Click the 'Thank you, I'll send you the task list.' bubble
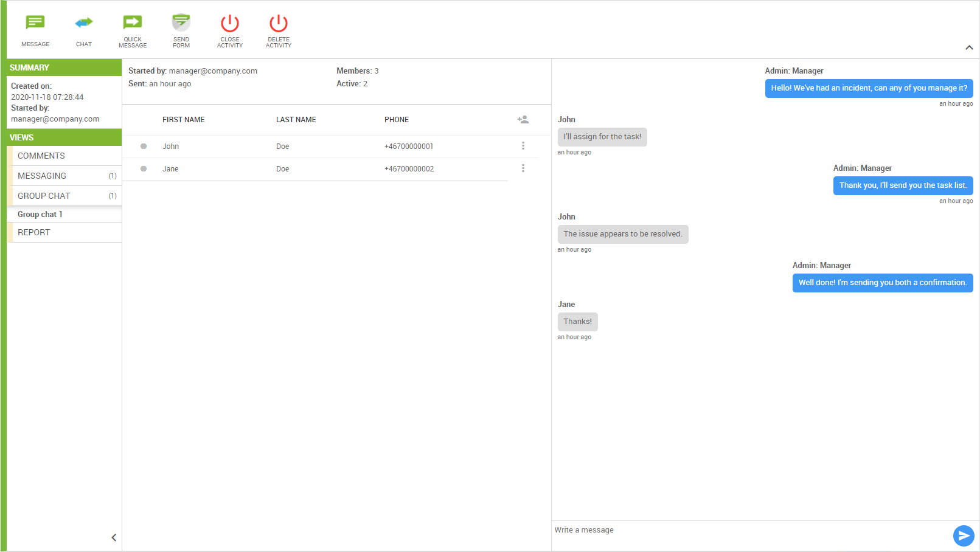 pyautogui.click(x=903, y=185)
